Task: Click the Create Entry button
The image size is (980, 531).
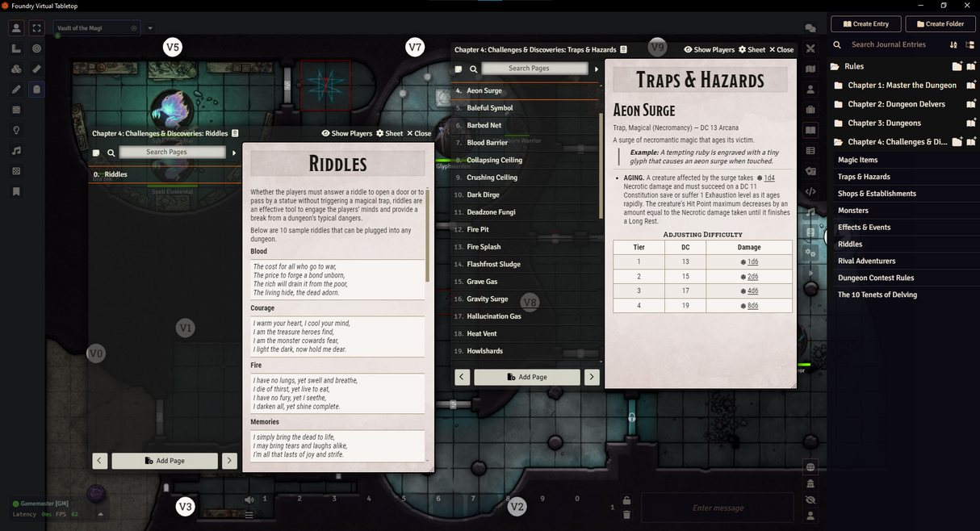Action: point(865,23)
